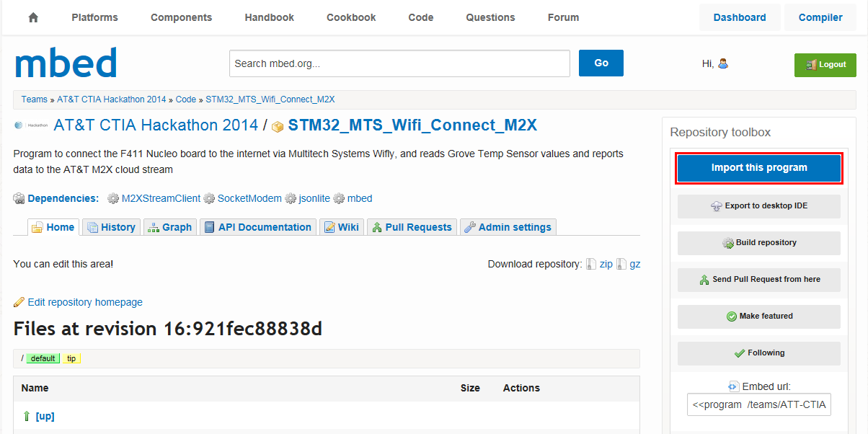This screenshot has height=434, width=868.
Task: Click the AT&T Hackathon team logo
Action: point(31,125)
